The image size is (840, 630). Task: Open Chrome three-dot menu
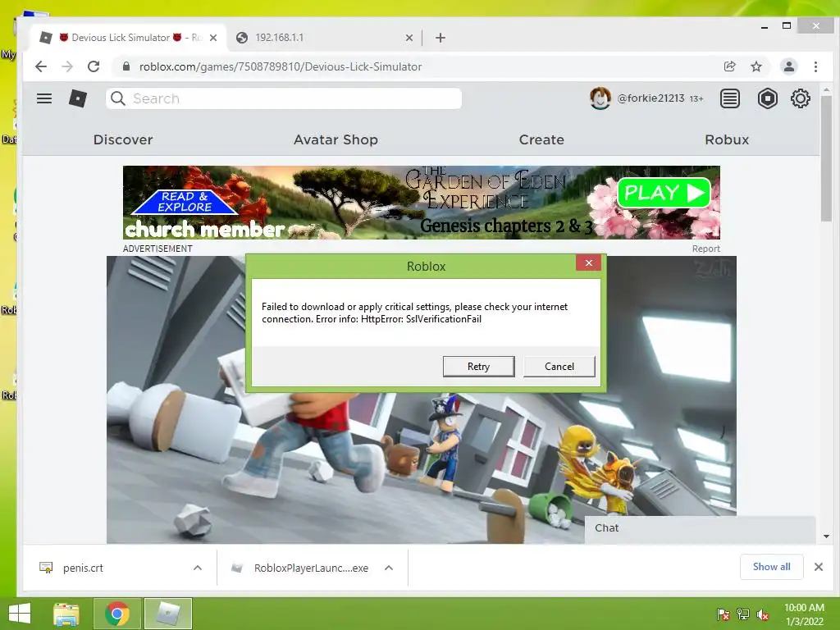coord(815,66)
